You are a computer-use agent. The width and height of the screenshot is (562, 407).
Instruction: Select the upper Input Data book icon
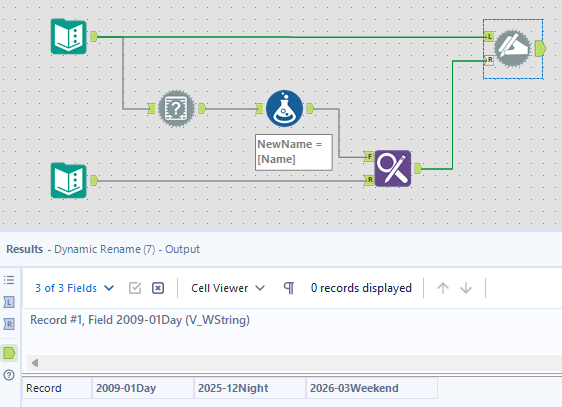(x=68, y=37)
